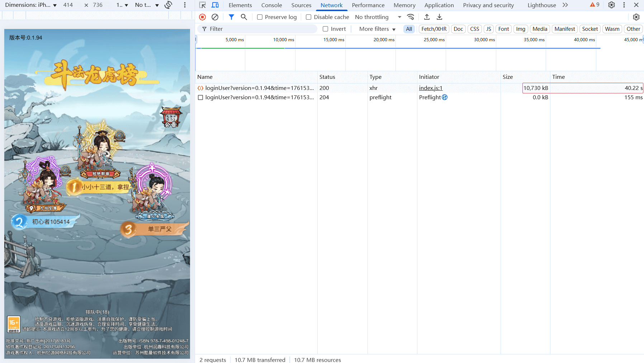
Task: Open the Performance tab
Action: click(x=368, y=5)
